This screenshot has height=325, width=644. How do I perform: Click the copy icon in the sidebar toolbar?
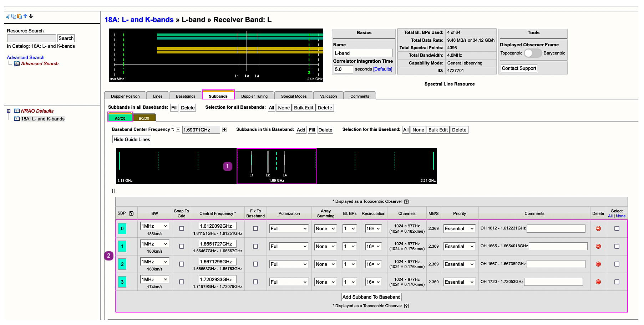(x=14, y=16)
